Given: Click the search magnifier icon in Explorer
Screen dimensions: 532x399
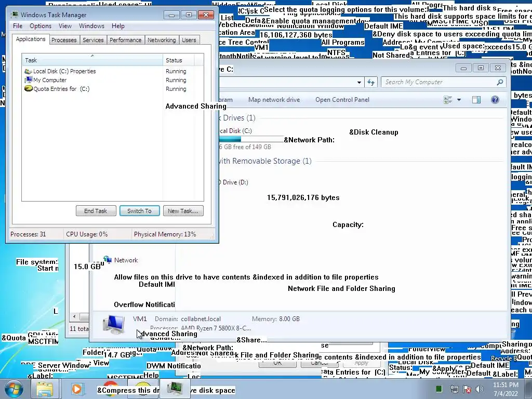Looking at the screenshot, I should pyautogui.click(x=500, y=82).
